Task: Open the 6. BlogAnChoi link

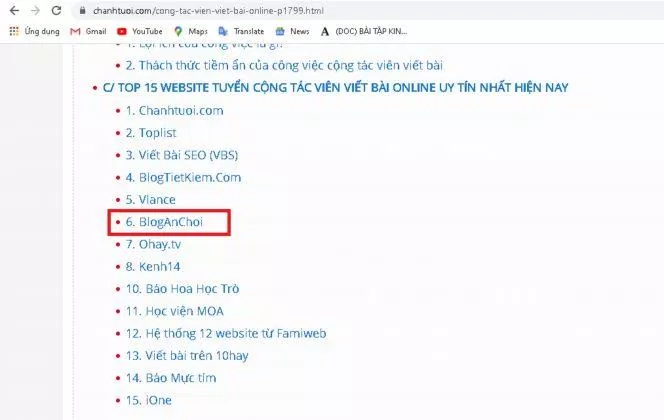Action: (164, 222)
